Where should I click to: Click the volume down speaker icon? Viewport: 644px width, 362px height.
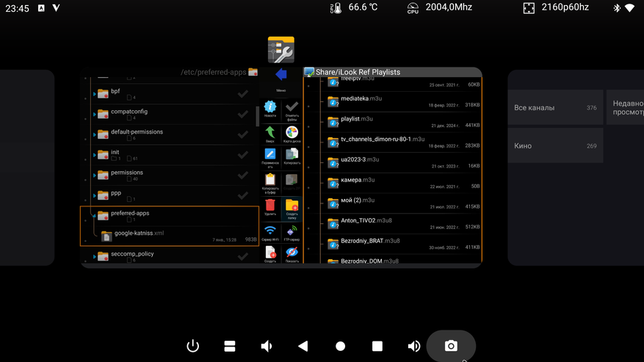tap(266, 346)
